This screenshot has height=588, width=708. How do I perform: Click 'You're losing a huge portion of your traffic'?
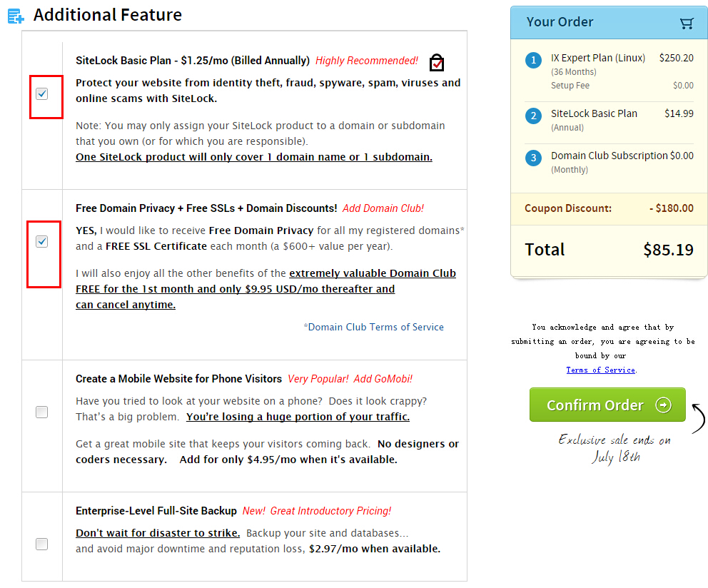coord(298,417)
